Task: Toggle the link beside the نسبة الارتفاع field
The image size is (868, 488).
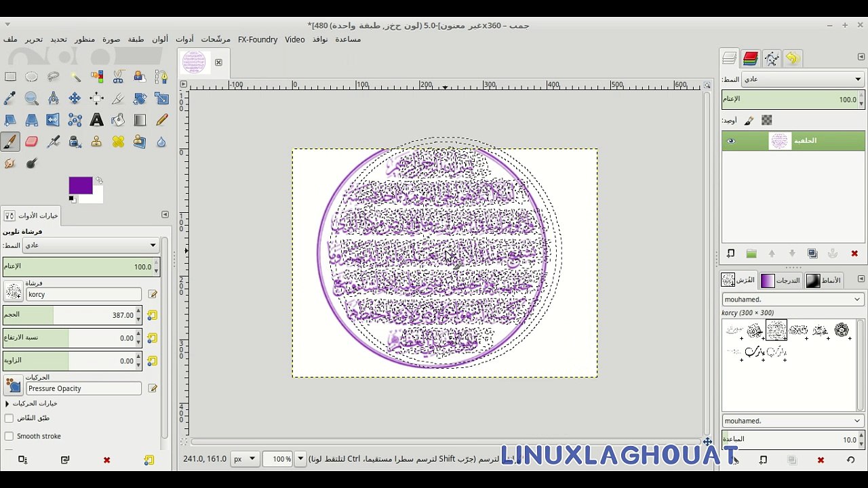Action: pyautogui.click(x=152, y=338)
